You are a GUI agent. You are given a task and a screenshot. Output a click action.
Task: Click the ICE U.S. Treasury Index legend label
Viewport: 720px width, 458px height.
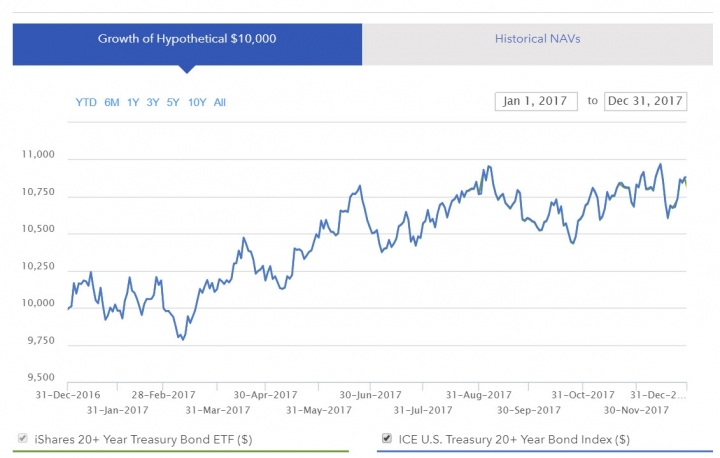514,440
